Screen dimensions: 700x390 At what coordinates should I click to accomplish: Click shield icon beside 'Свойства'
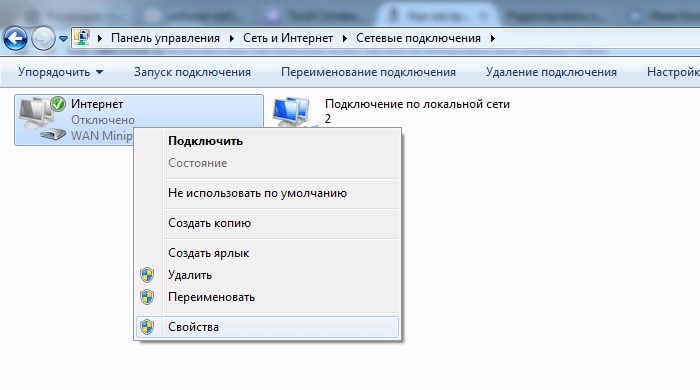point(147,327)
